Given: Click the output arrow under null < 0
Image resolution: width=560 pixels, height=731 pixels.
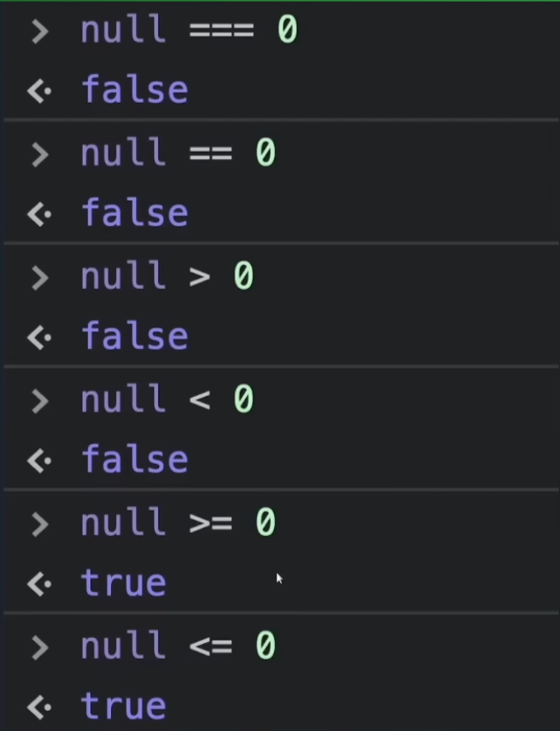Looking at the screenshot, I should pos(40,461).
